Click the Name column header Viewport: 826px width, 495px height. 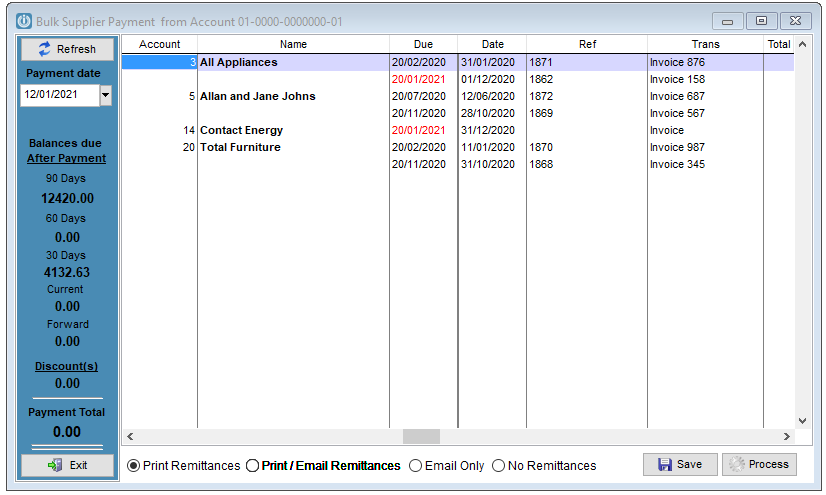pos(293,44)
